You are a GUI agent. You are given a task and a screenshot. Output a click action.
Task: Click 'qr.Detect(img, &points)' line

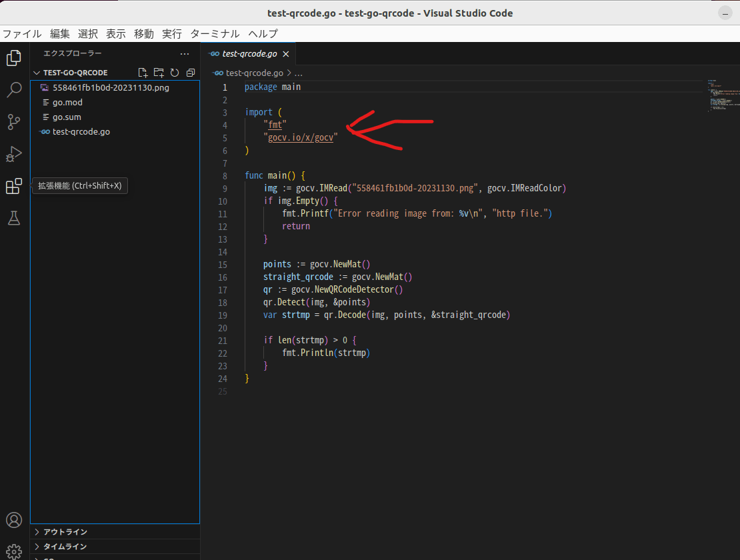(x=317, y=303)
